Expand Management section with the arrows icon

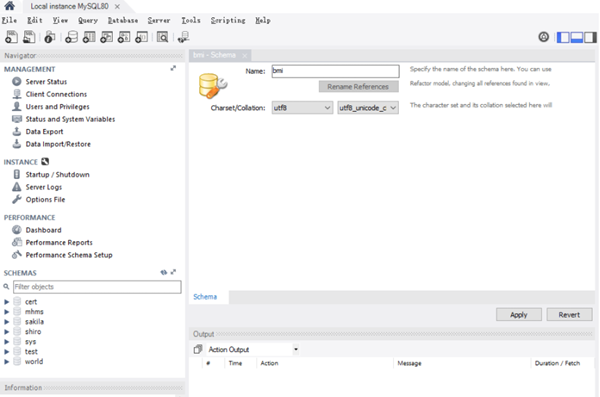pyautogui.click(x=173, y=68)
